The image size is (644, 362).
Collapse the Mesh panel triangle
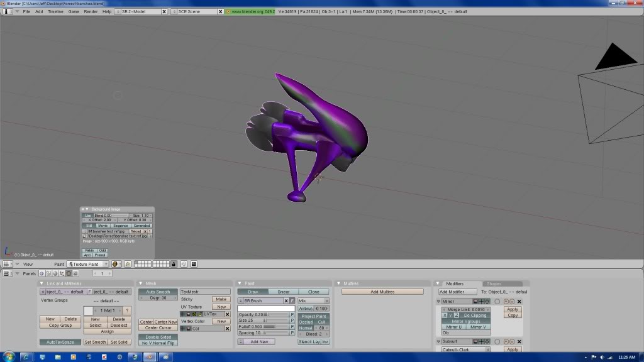pyautogui.click(x=140, y=283)
